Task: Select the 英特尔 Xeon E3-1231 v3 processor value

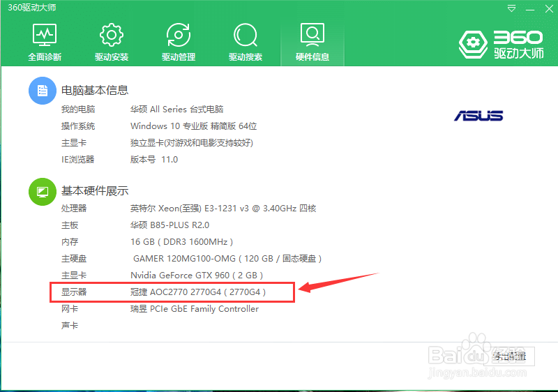Action: point(223,208)
